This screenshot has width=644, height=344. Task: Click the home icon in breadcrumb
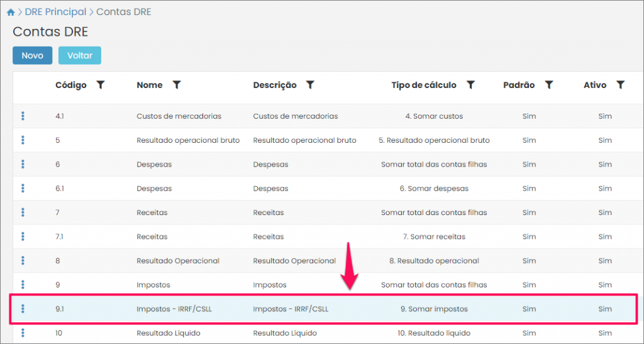coord(11,13)
